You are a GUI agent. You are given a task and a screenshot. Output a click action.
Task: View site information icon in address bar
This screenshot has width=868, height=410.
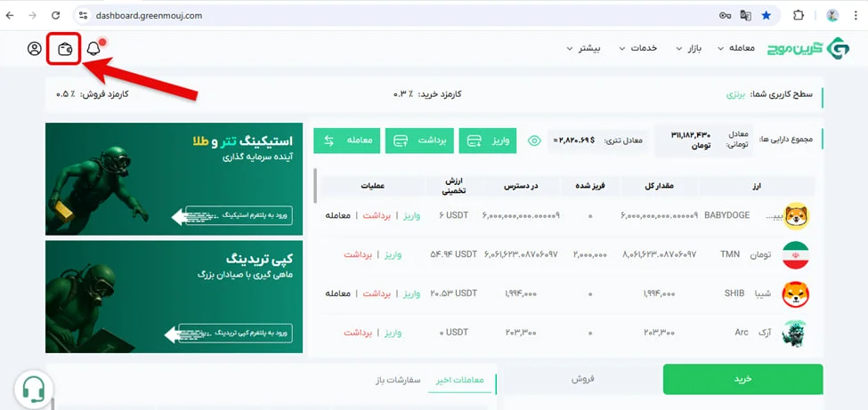pyautogui.click(x=83, y=15)
